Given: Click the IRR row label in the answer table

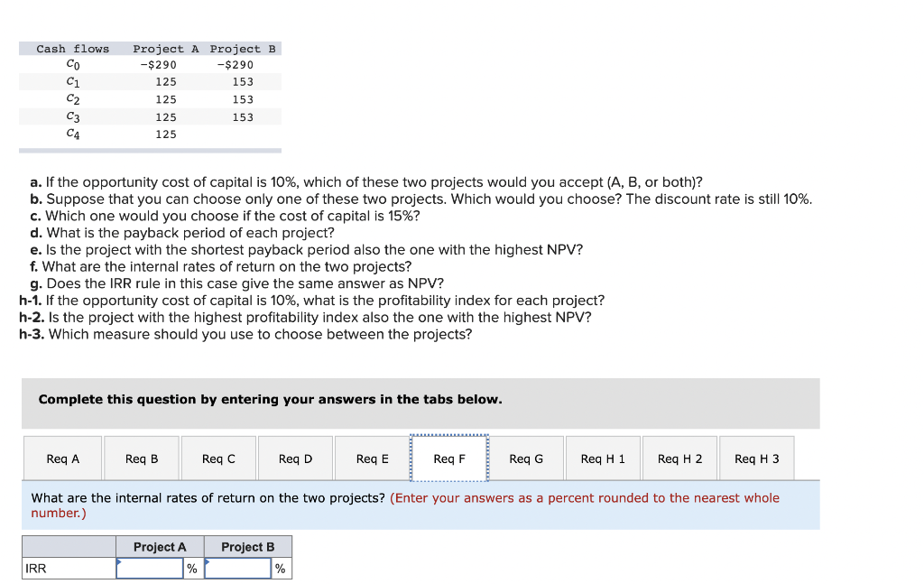Looking at the screenshot, I should (36, 568).
